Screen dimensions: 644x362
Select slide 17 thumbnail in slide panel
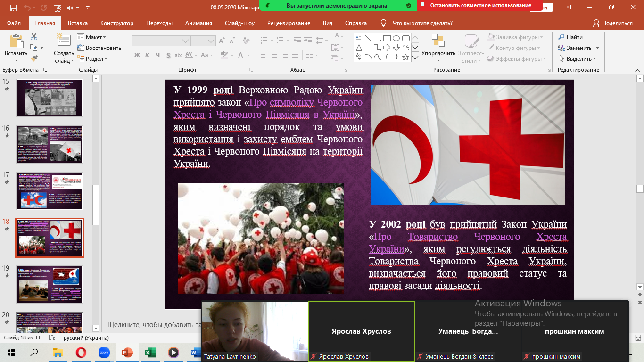(50, 191)
